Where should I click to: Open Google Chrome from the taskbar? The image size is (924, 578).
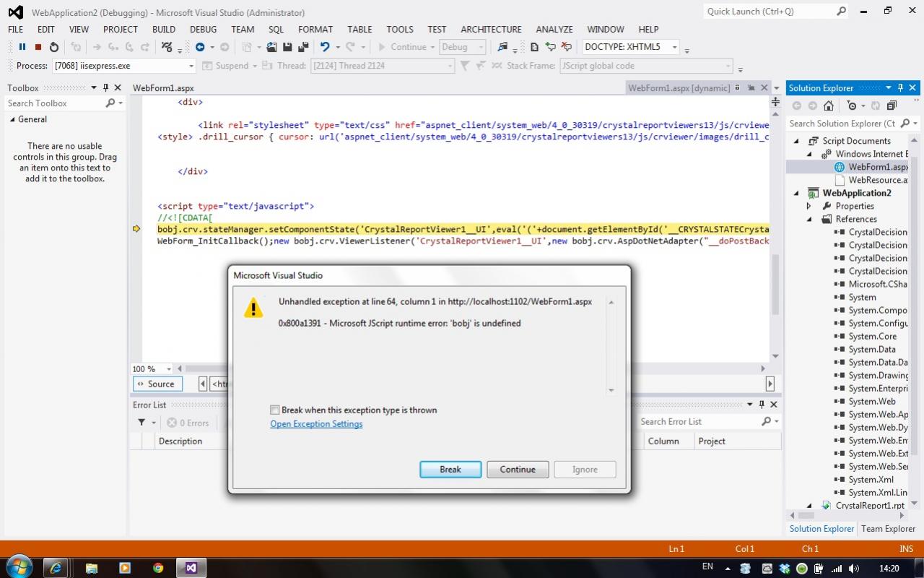tap(158, 568)
